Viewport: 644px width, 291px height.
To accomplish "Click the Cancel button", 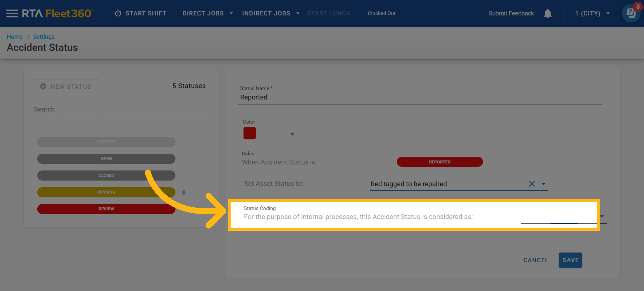I will click(536, 260).
